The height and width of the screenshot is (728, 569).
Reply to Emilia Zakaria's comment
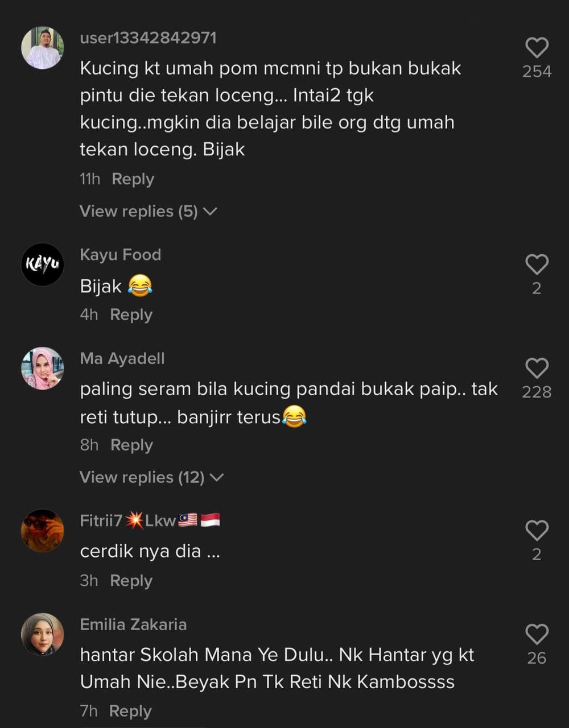[131, 712]
